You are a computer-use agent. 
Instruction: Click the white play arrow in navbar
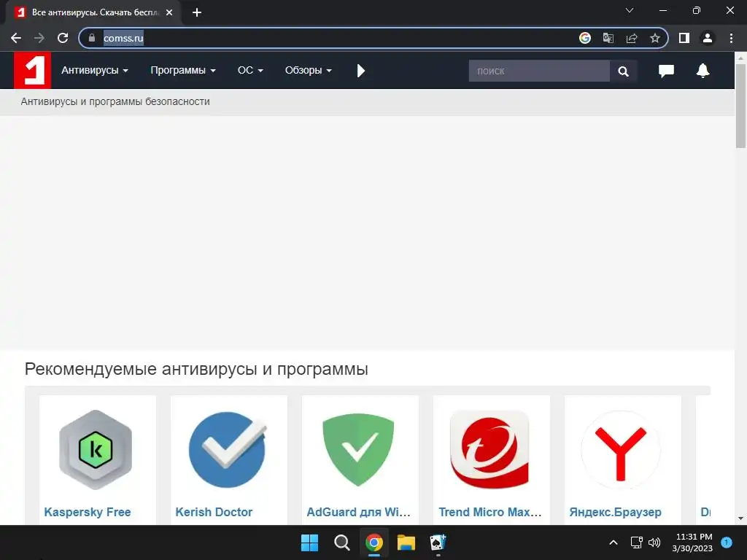(360, 71)
